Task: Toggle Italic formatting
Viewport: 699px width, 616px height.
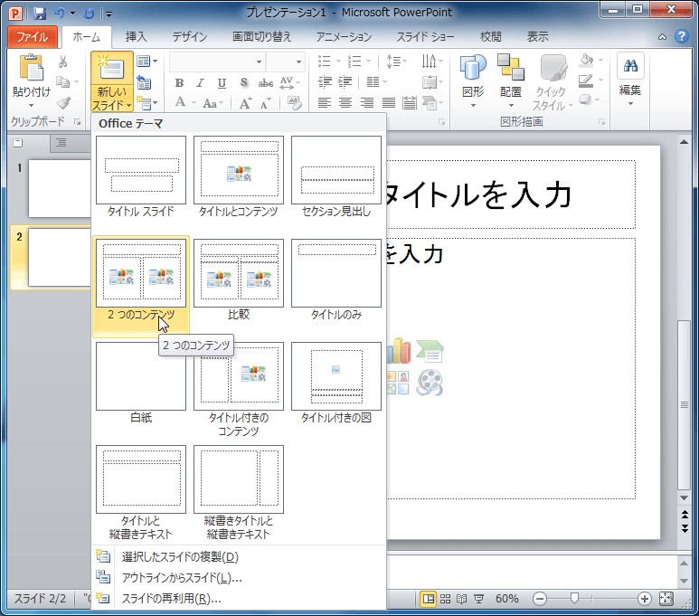Action: (200, 82)
